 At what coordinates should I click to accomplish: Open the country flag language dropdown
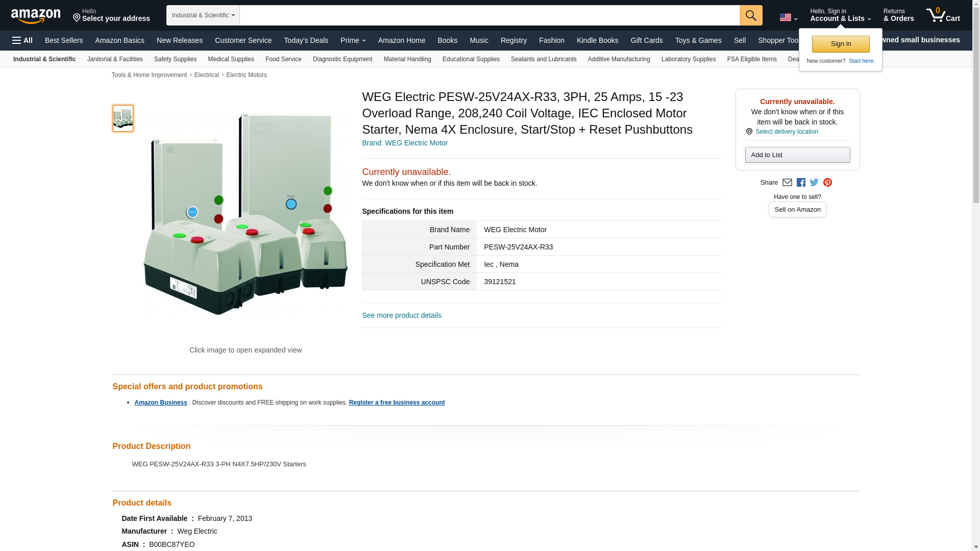(788, 17)
